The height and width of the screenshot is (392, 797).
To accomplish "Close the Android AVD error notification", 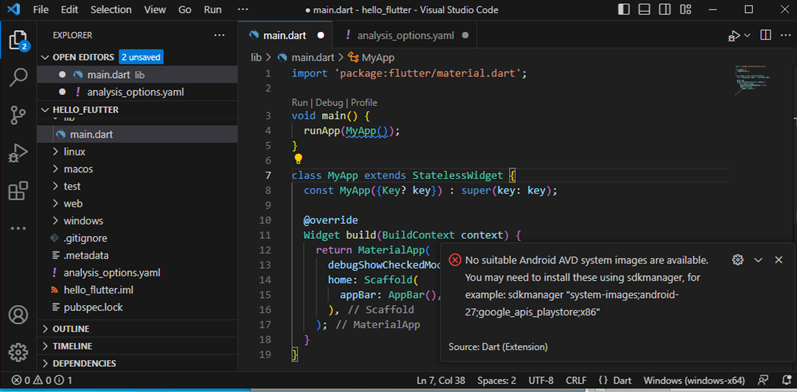I will click(778, 260).
